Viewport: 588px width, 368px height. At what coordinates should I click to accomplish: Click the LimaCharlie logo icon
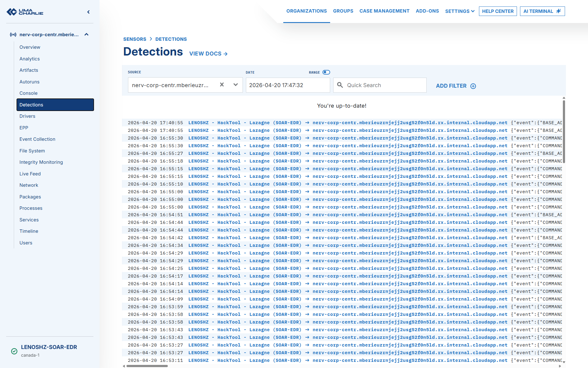[12, 12]
